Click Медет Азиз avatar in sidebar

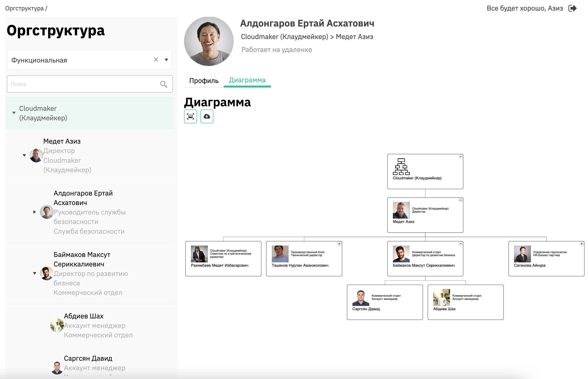[36, 155]
